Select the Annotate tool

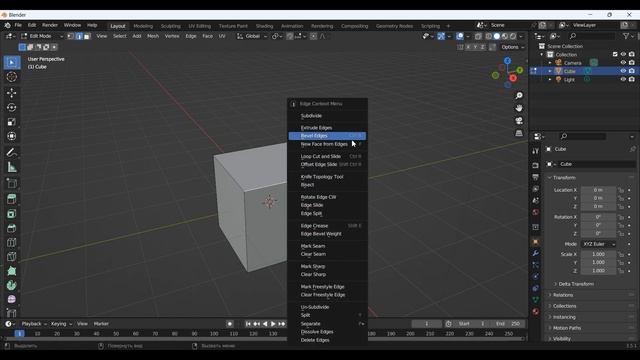point(11,153)
